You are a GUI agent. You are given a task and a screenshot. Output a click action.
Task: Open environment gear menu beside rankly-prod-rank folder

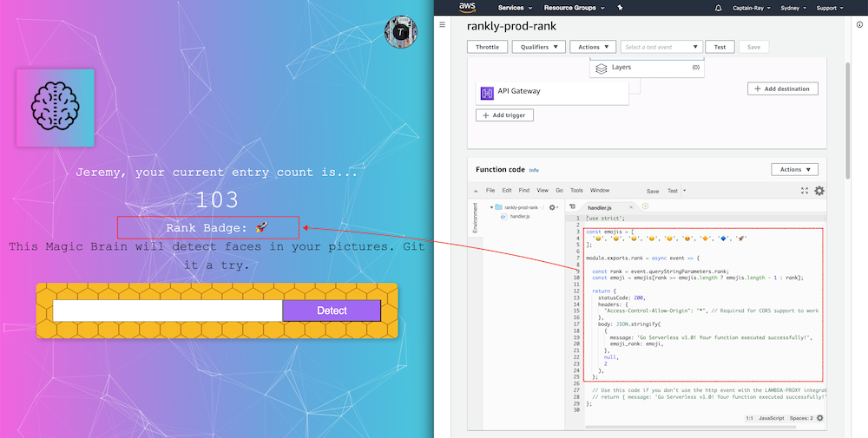pyautogui.click(x=553, y=207)
